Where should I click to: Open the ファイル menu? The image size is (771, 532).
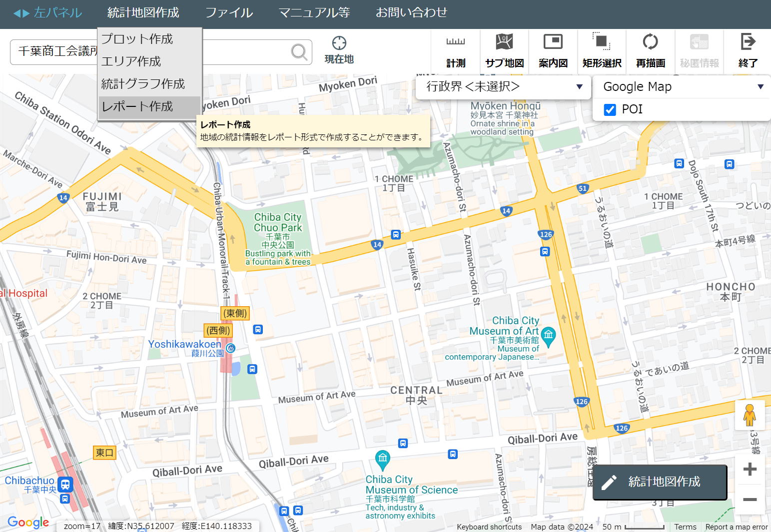click(x=229, y=13)
